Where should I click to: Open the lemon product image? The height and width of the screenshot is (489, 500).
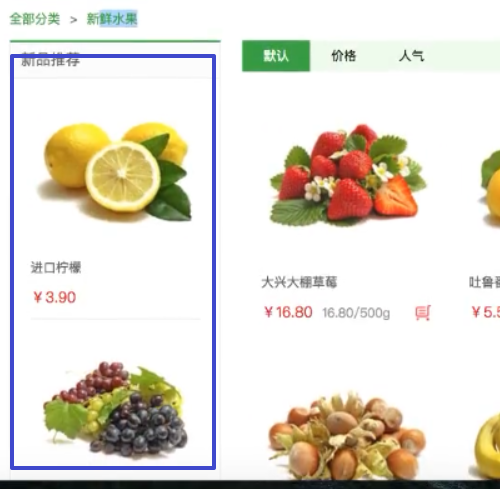tap(117, 172)
